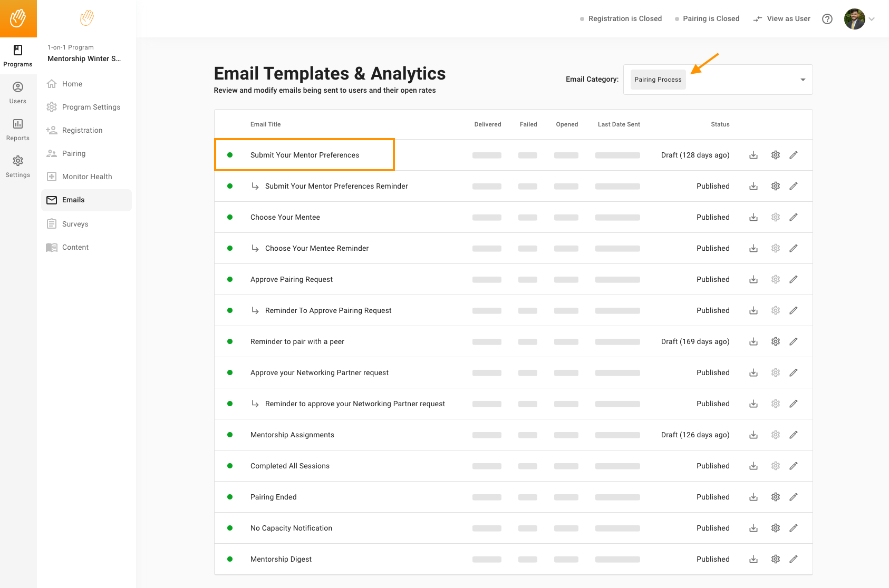Click the user profile avatar photo

pyautogui.click(x=854, y=19)
